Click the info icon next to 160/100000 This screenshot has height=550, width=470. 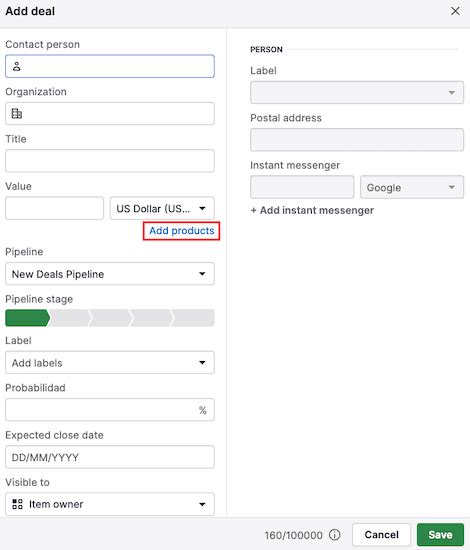coord(335,535)
